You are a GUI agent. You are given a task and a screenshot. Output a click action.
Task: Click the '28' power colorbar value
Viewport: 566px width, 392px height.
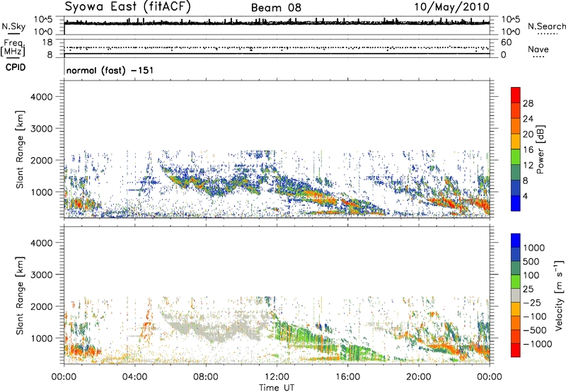(528, 103)
